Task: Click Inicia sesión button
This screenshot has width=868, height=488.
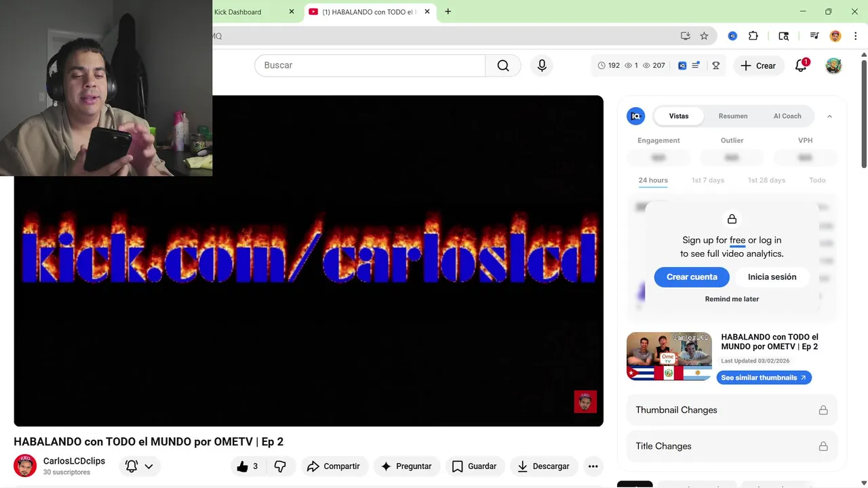Action: coord(772,277)
